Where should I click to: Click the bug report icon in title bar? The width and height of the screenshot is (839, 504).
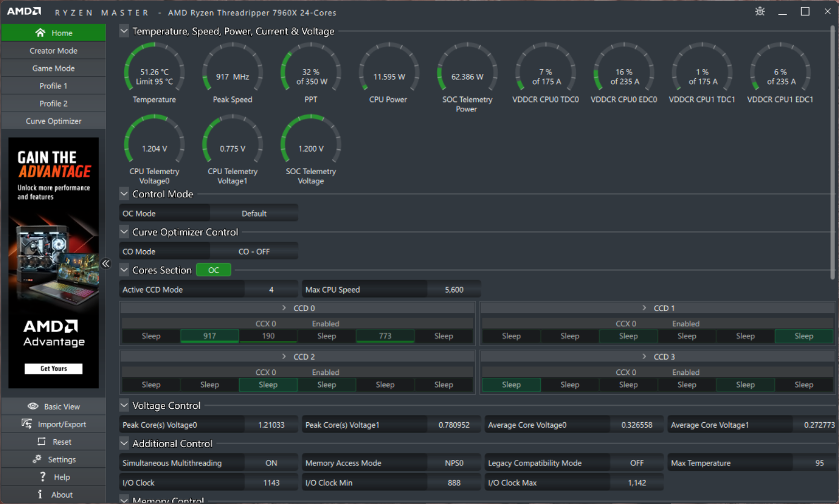tap(759, 11)
